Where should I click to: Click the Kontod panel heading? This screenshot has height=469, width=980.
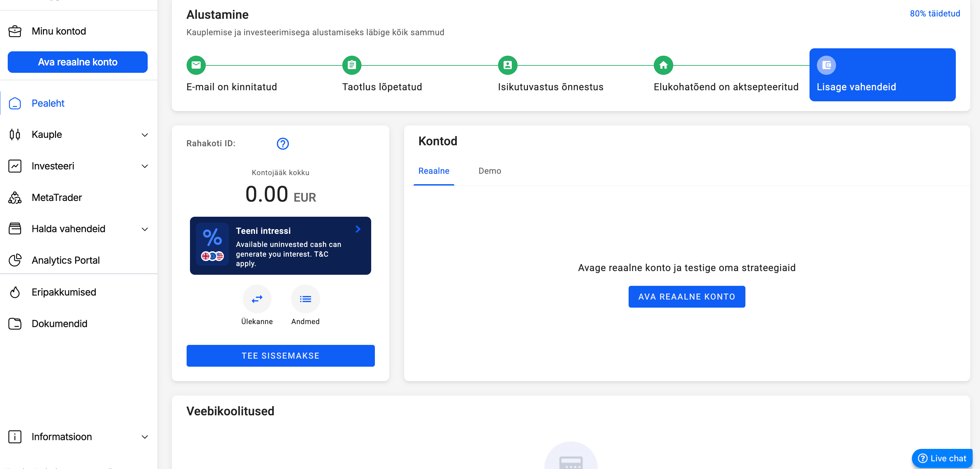click(438, 141)
